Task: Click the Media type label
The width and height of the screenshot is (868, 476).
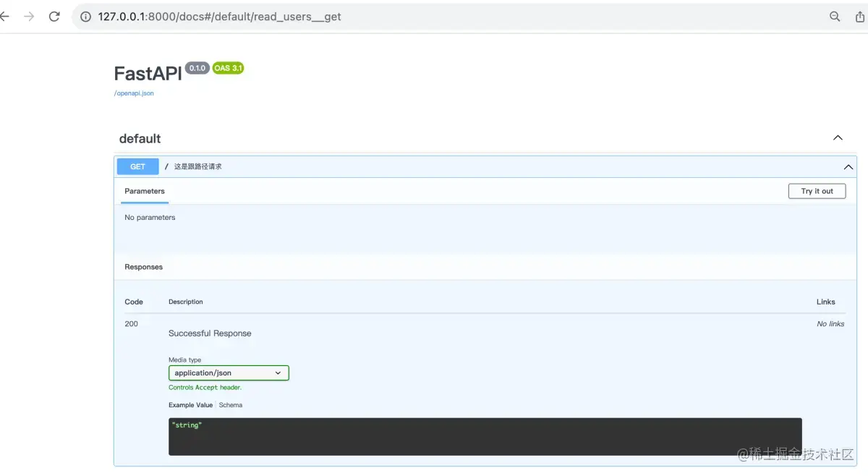Action: click(x=185, y=360)
